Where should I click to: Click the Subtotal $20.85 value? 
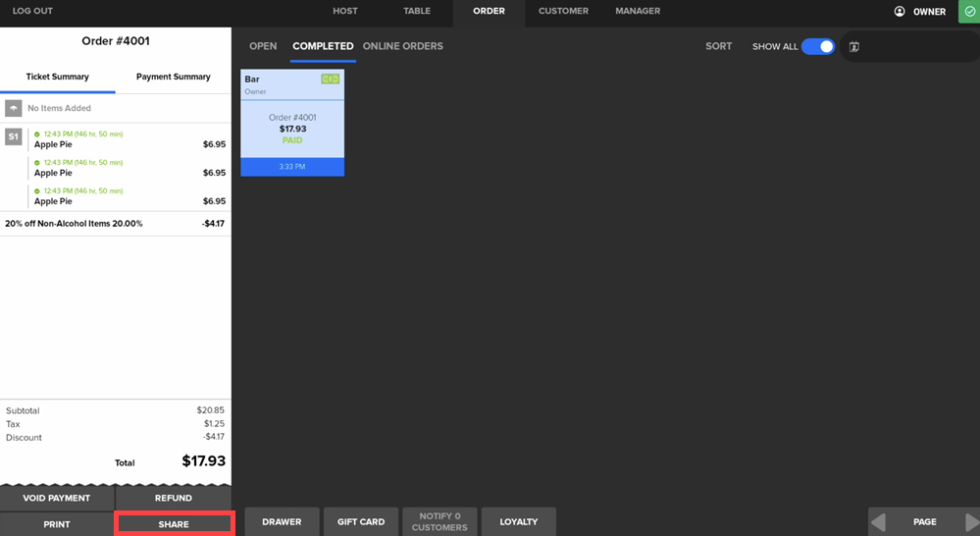coord(211,410)
